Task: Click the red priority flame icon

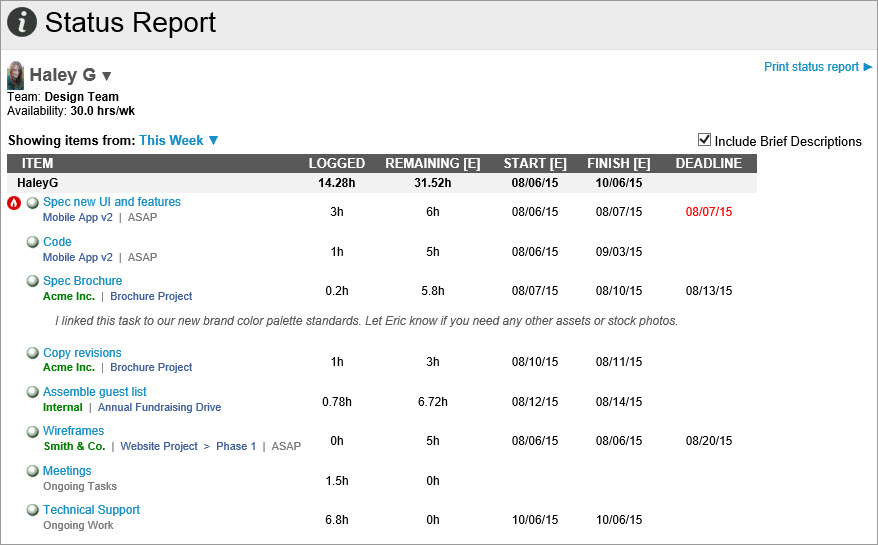Action: click(14, 203)
